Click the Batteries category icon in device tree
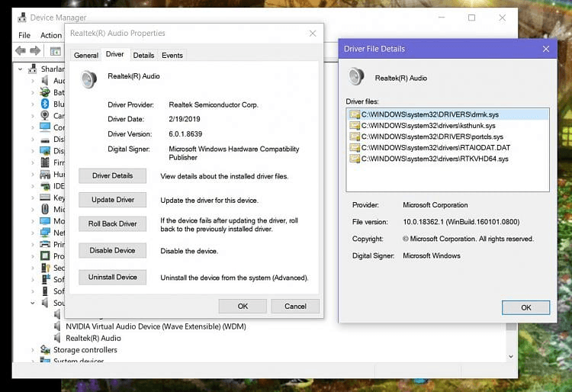 tap(45, 92)
